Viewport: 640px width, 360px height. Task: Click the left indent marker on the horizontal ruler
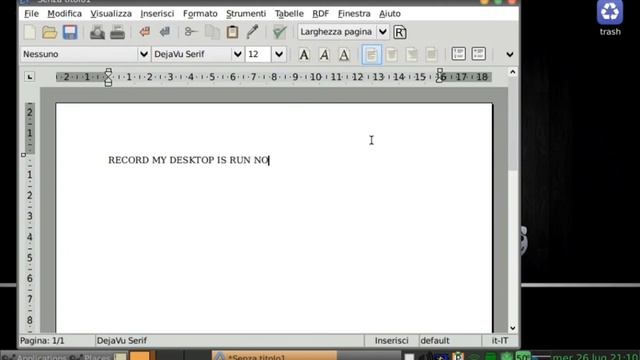(108, 77)
